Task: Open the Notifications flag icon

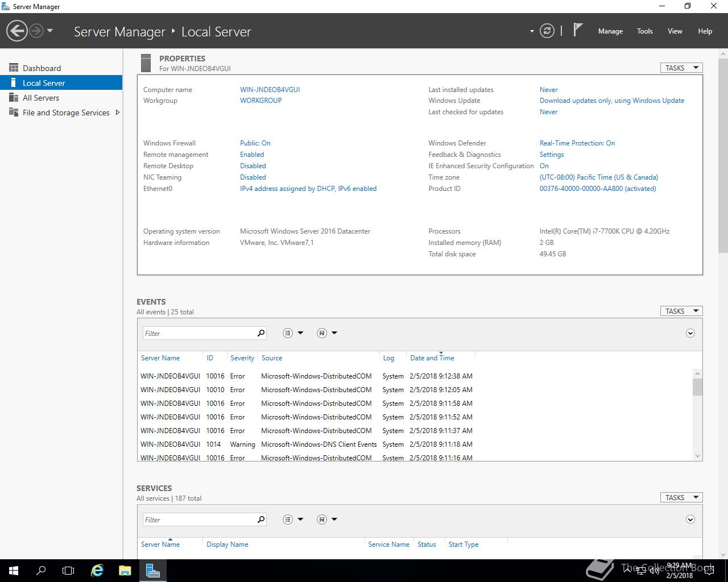Action: click(578, 30)
